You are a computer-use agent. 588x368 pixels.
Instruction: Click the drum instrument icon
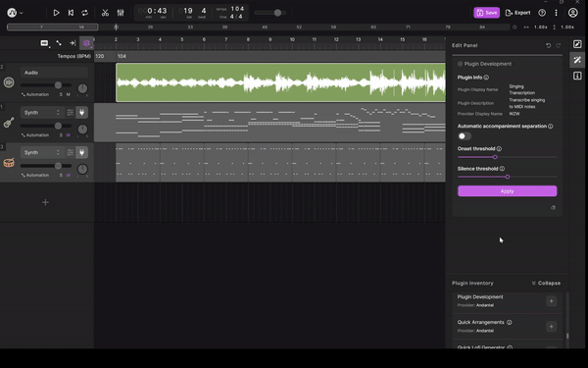(9, 163)
